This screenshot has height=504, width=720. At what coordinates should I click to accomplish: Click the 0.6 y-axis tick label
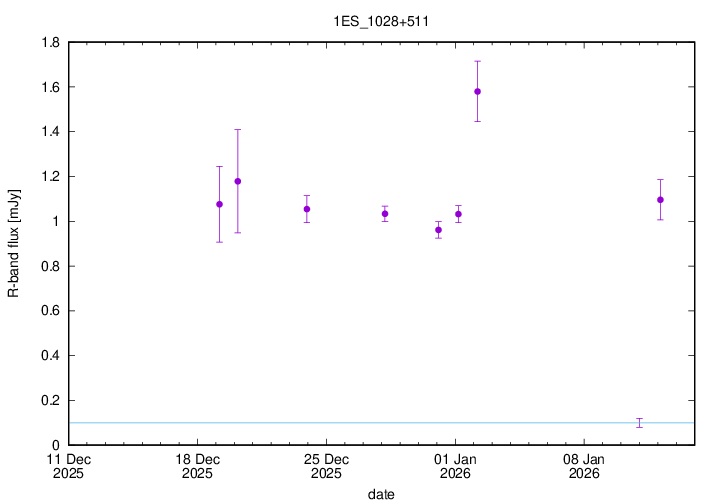(50, 311)
